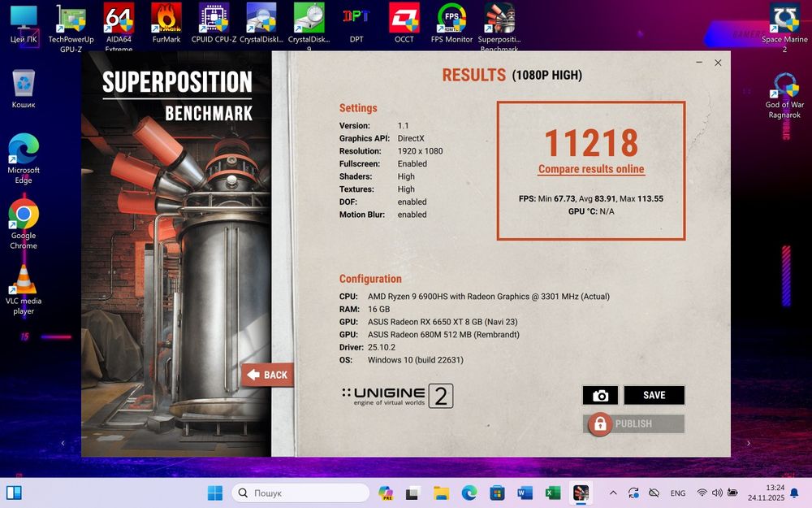
Task: Launch TechPowerUp GPU-Z shortcut
Action: point(71,28)
